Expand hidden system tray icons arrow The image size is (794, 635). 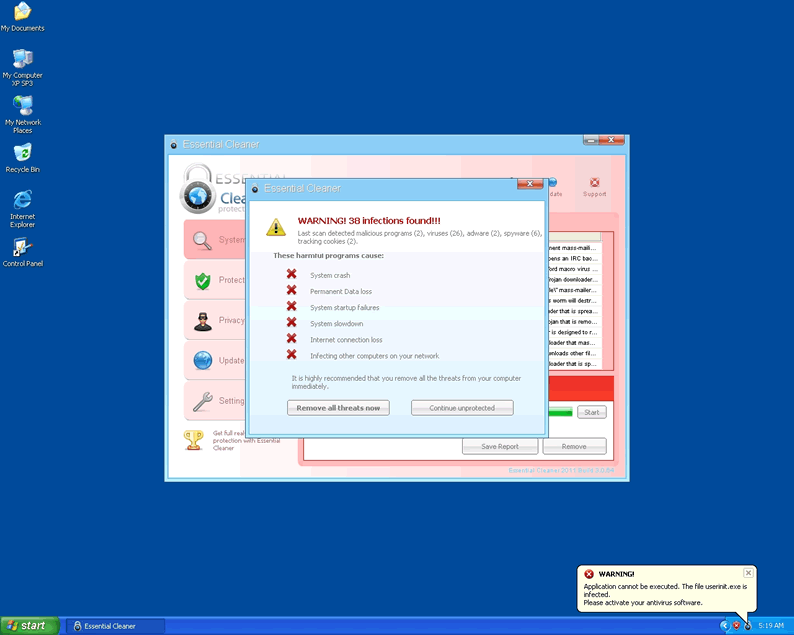point(724,626)
